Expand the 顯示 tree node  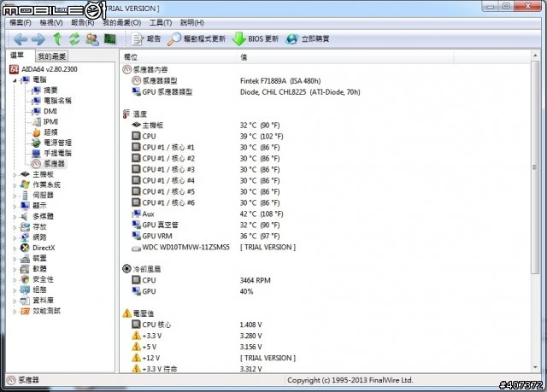click(15, 206)
